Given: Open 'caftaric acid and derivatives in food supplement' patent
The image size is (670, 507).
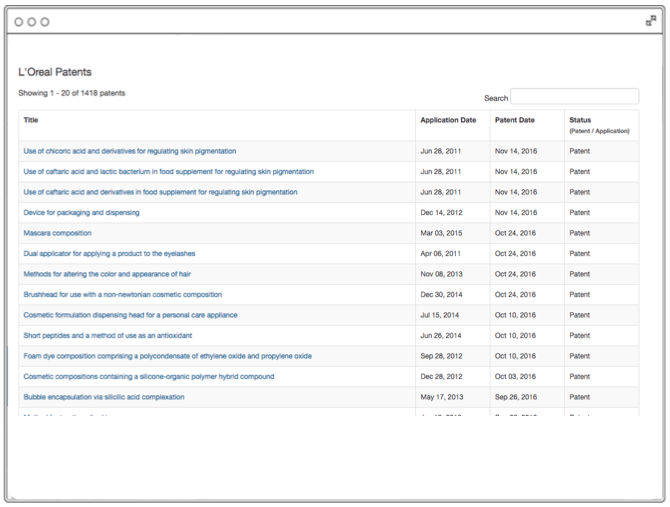Looking at the screenshot, I should [x=160, y=192].
